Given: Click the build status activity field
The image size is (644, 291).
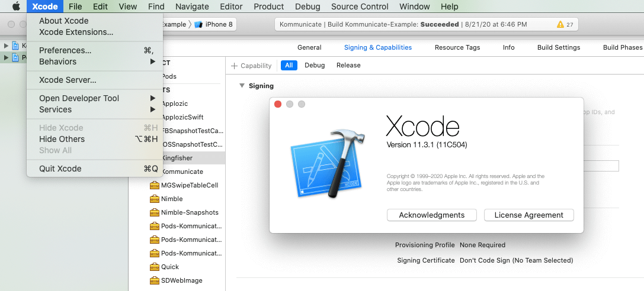Looking at the screenshot, I should (x=427, y=24).
